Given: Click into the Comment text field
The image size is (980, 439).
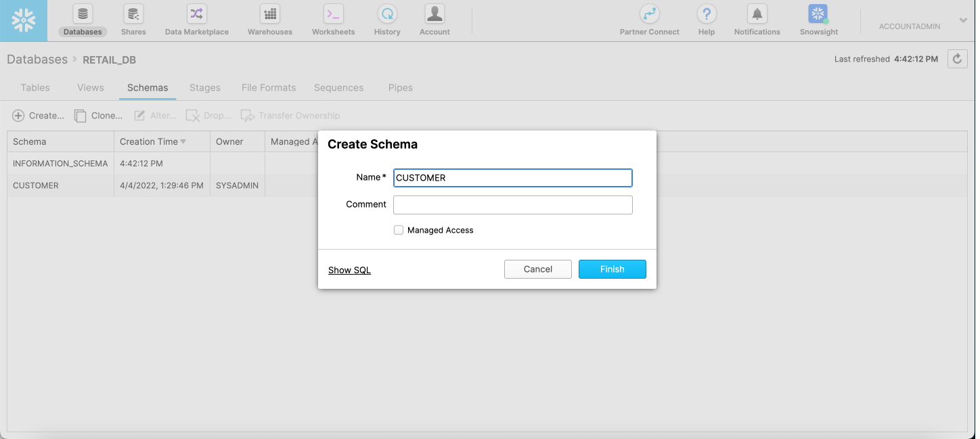Looking at the screenshot, I should coord(512,205).
